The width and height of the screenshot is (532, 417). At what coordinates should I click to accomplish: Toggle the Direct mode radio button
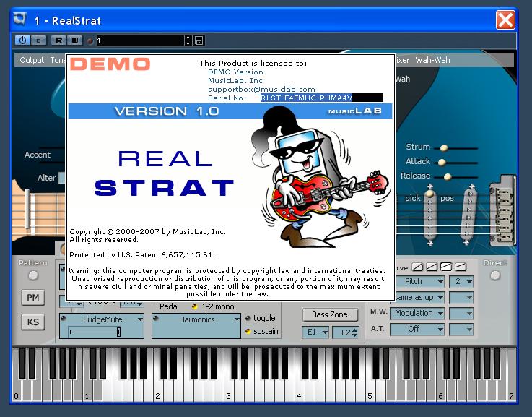495,275
